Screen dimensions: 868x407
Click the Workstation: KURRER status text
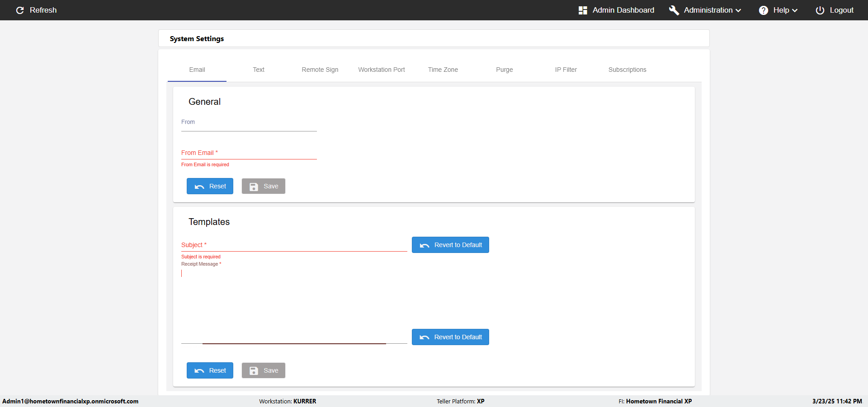pyautogui.click(x=288, y=401)
